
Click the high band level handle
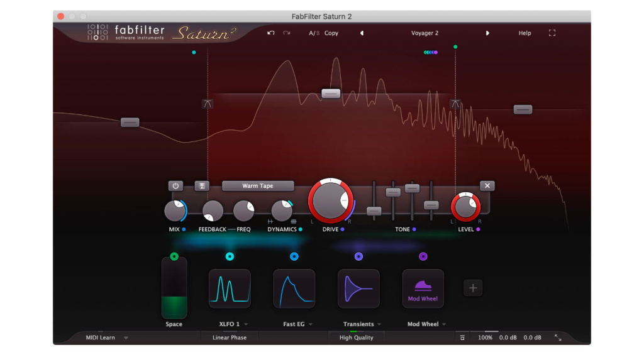point(523,109)
